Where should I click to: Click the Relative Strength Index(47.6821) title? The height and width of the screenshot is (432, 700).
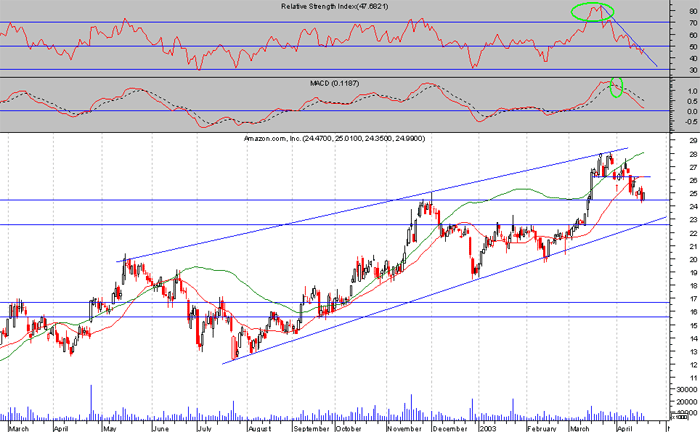334,6
